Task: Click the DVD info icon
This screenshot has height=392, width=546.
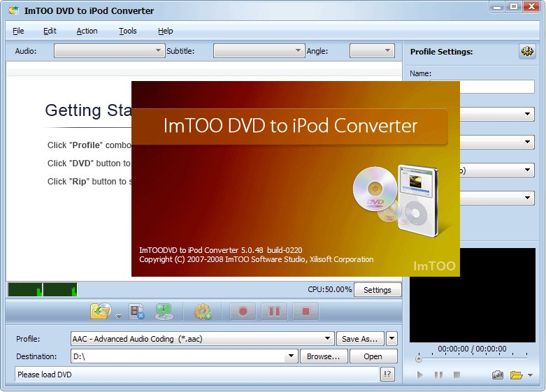Action: point(164,311)
